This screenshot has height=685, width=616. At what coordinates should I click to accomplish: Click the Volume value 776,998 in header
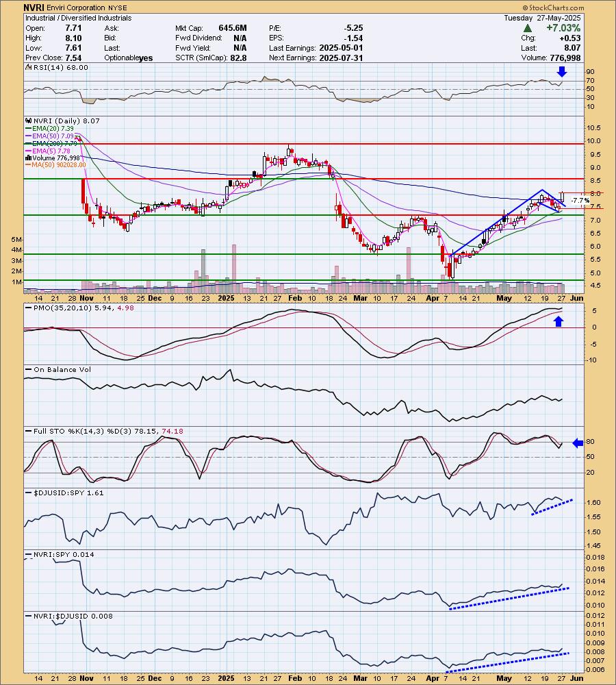click(x=565, y=58)
